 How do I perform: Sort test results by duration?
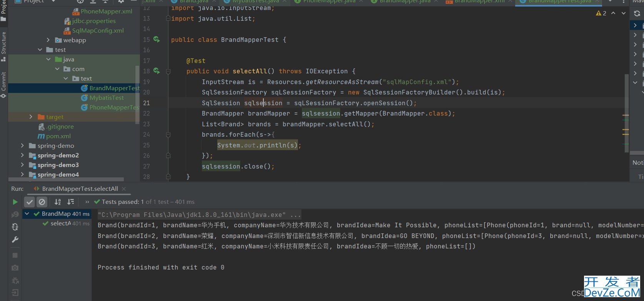(x=71, y=202)
